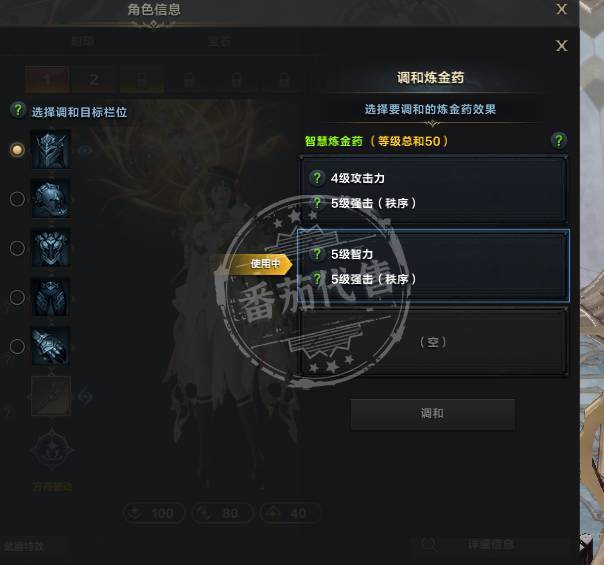
Task: Toggle the eye visibility icon beside helmet
Action: coord(85,150)
